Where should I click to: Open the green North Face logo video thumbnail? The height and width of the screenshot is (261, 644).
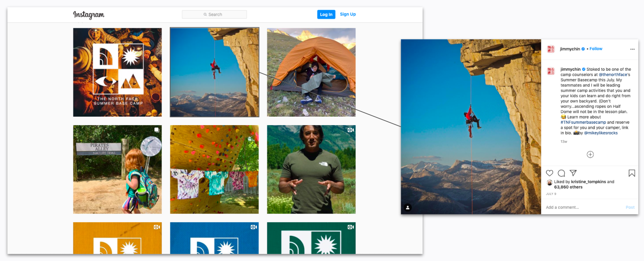311,238
